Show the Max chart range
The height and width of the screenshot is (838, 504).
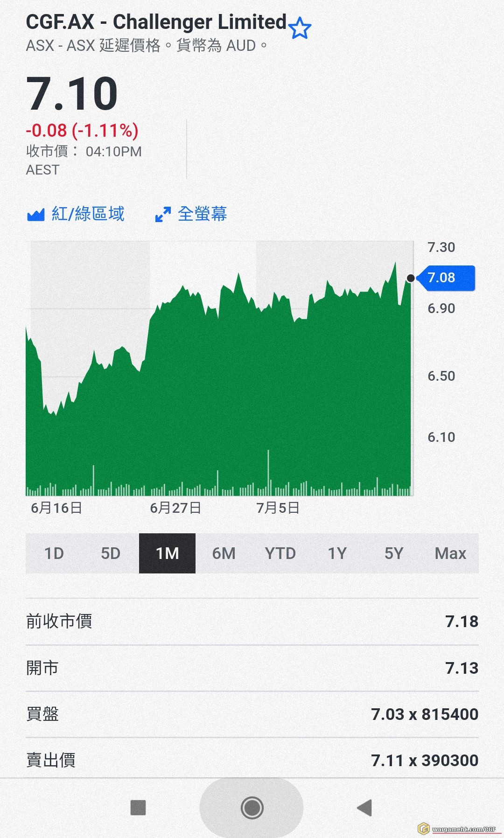tap(450, 553)
